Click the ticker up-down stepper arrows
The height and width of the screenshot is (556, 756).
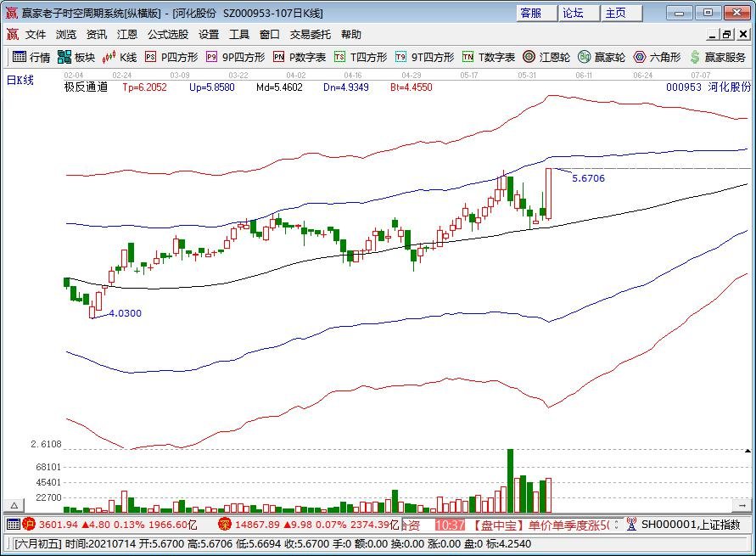click(x=616, y=525)
